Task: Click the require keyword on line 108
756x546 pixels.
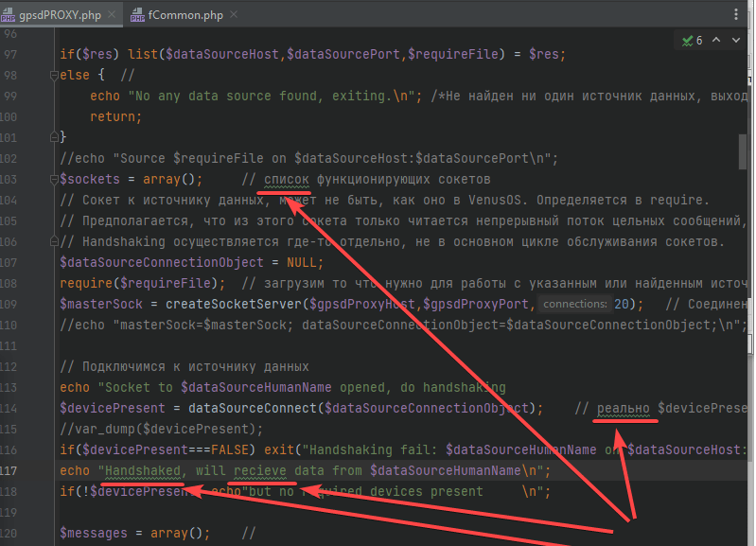Action: [86, 283]
